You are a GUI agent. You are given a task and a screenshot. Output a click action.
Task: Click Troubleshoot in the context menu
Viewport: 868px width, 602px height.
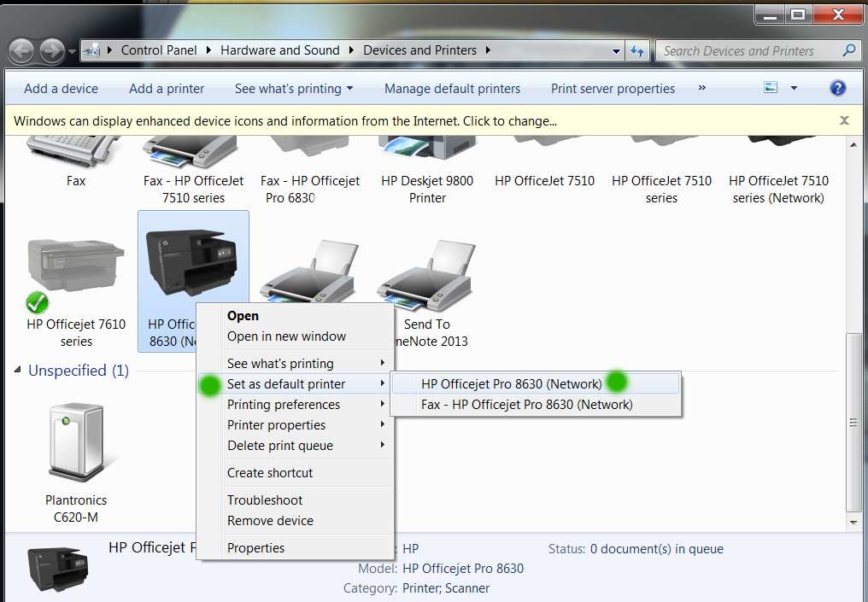click(x=265, y=500)
